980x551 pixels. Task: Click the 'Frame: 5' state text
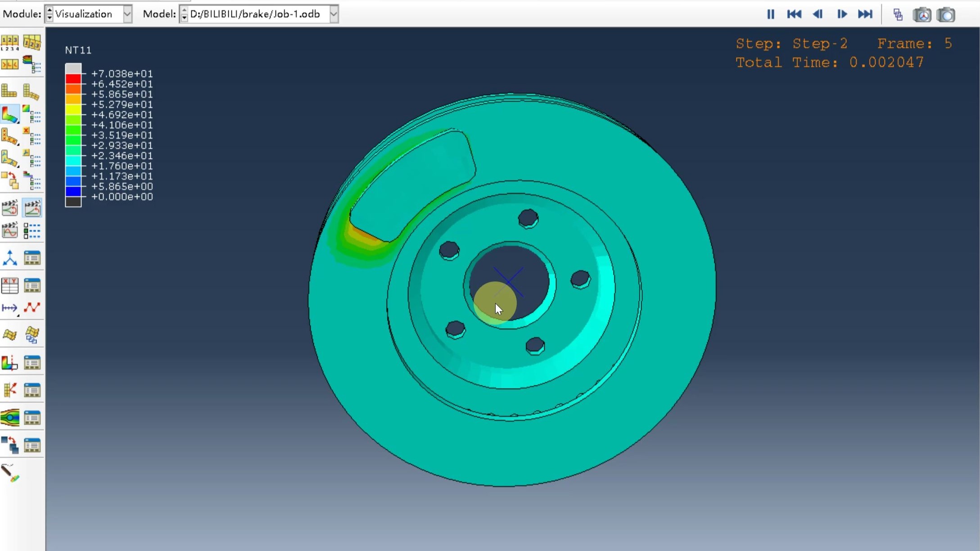[x=915, y=44]
